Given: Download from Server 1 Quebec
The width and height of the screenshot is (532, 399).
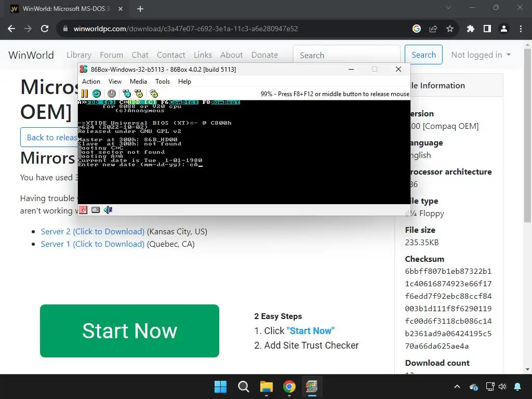Looking at the screenshot, I should click(x=92, y=244).
